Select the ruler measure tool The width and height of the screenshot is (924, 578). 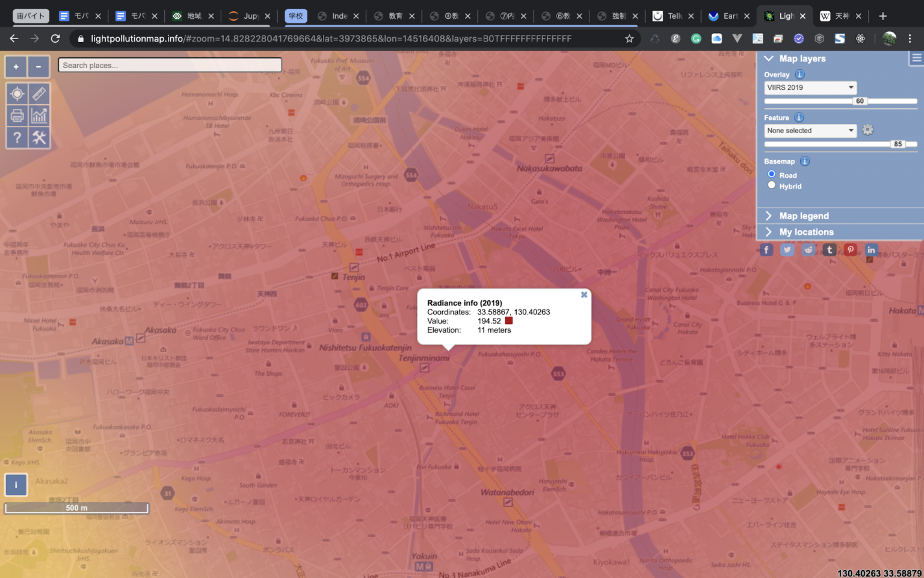click(39, 93)
